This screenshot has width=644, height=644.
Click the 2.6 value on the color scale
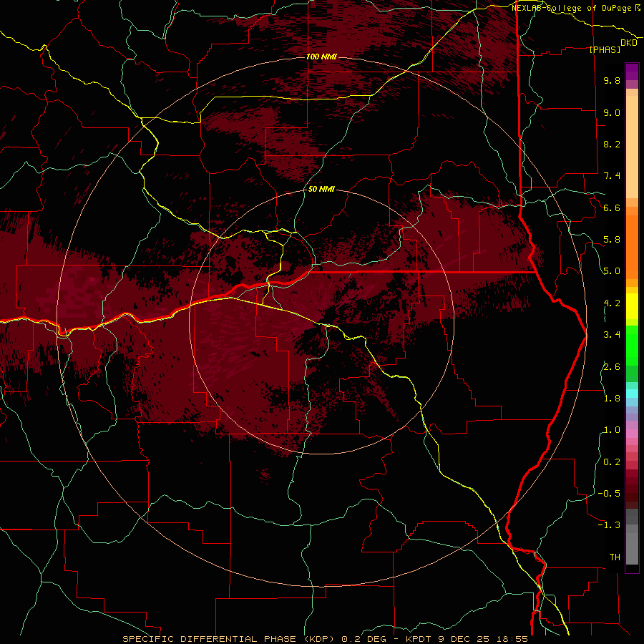point(612,367)
